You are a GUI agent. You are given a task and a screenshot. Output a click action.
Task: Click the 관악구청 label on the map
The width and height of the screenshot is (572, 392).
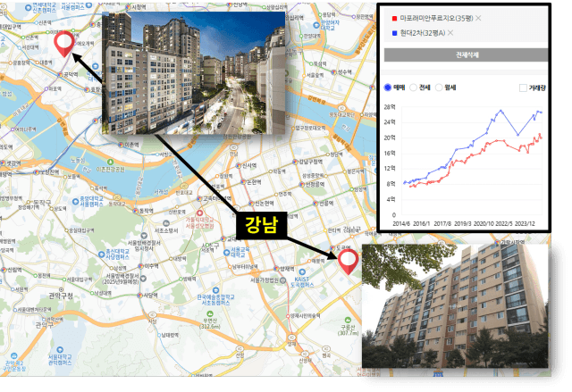(x=61, y=296)
